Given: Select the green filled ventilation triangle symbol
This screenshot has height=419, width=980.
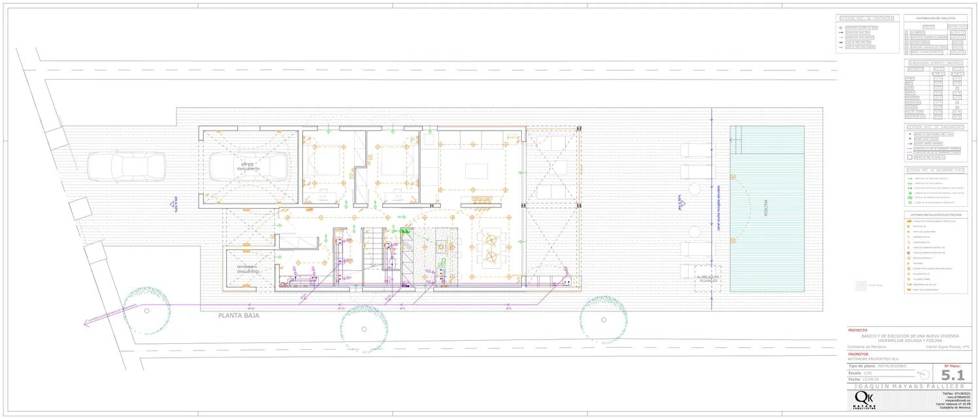Looking at the screenshot, I should coord(405,230).
